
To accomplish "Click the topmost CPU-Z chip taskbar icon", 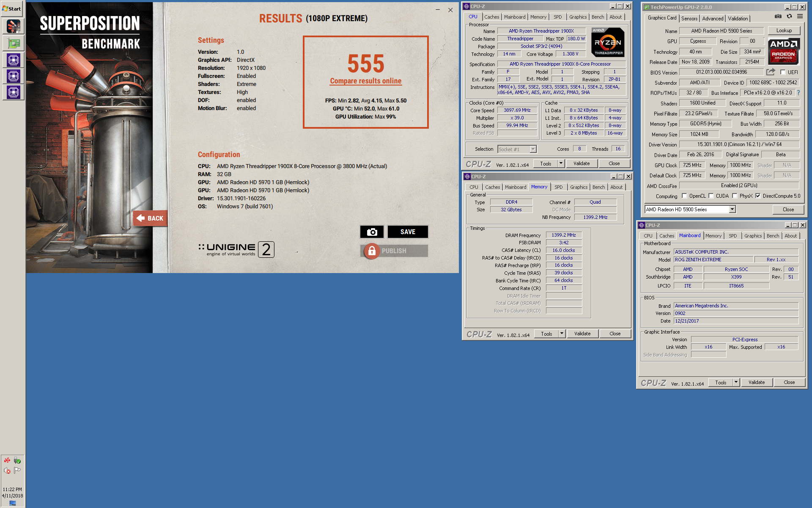I will tap(13, 60).
